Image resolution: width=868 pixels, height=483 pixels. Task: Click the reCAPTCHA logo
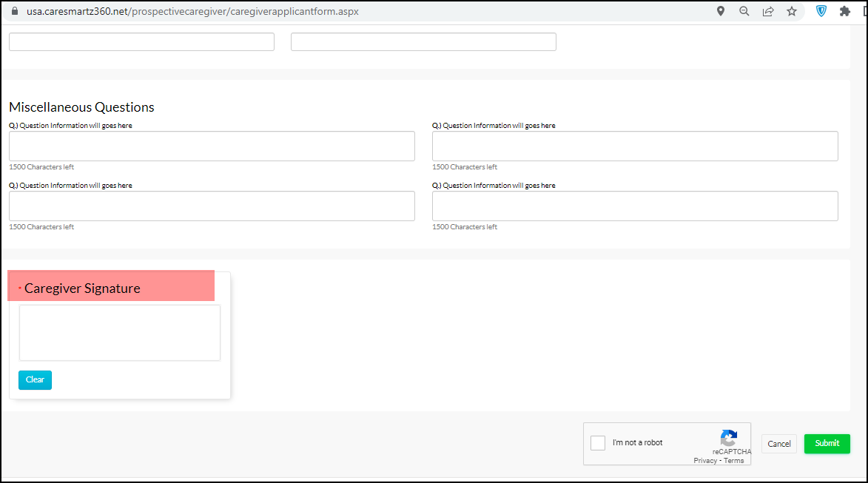[x=729, y=437]
